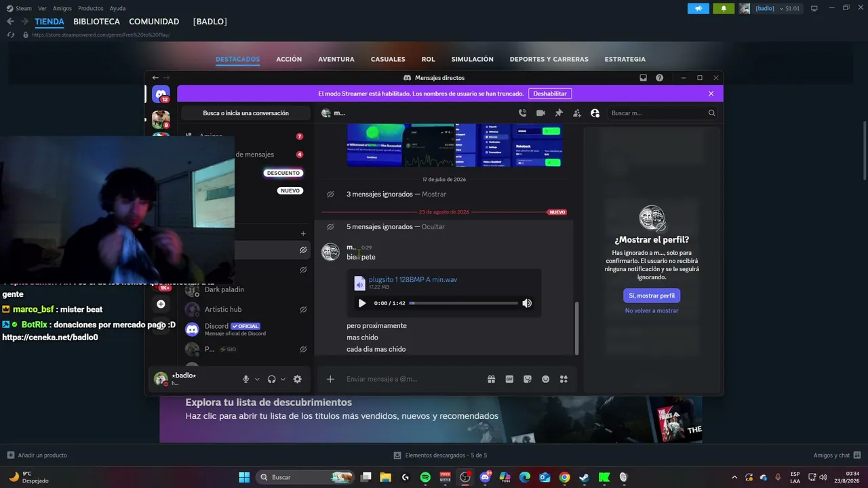Toggle Discord headphone deafen
Viewport: 868px width, 488px height.
(272, 379)
